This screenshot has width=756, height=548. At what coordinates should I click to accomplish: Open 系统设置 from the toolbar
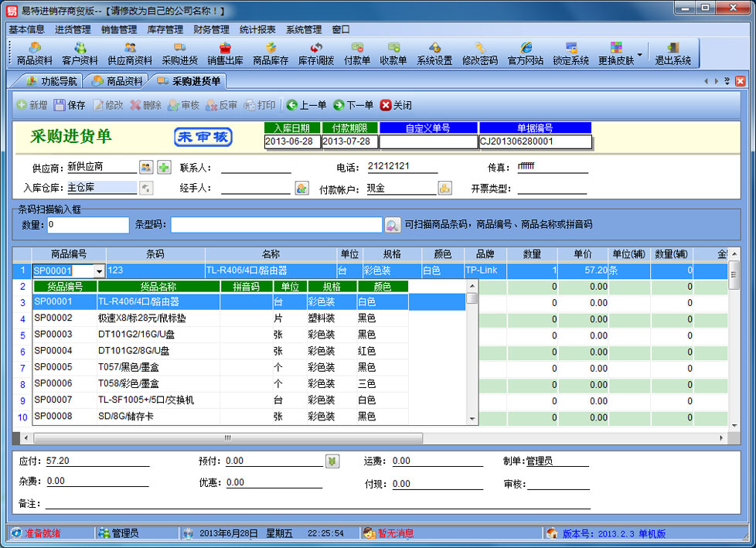(x=434, y=53)
